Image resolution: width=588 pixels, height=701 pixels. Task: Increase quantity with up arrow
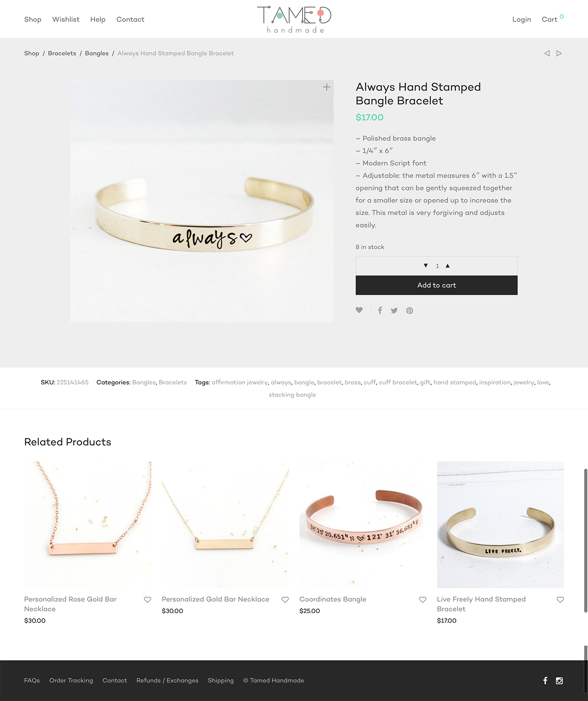[x=448, y=266]
